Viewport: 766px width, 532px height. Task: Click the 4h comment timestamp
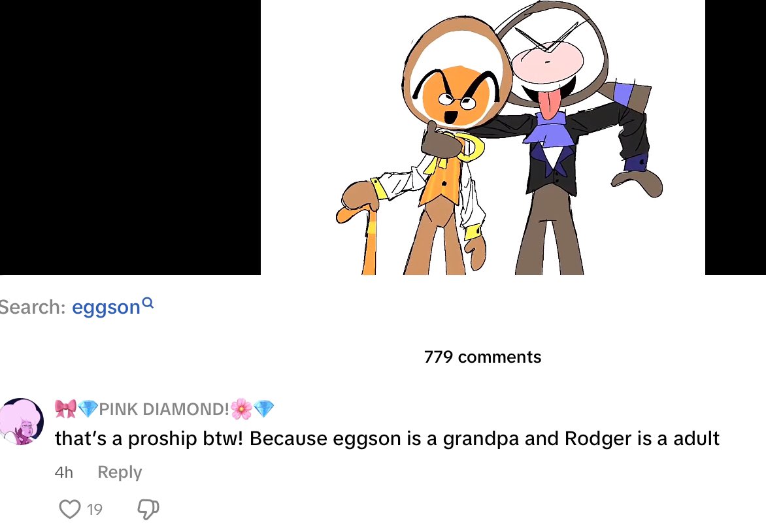[64, 473]
